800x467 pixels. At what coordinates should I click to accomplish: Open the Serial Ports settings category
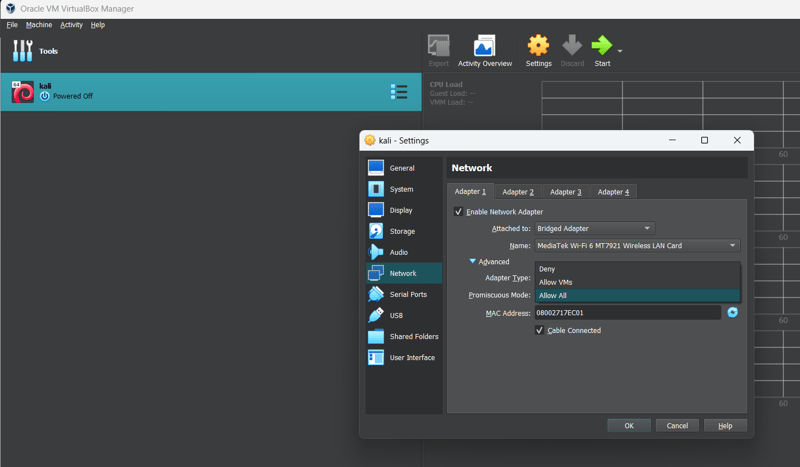pyautogui.click(x=404, y=294)
